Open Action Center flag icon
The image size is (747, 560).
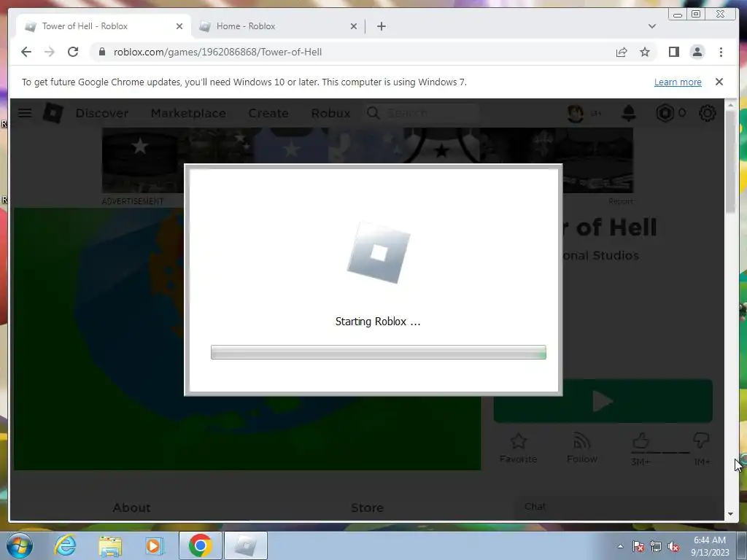638,546
